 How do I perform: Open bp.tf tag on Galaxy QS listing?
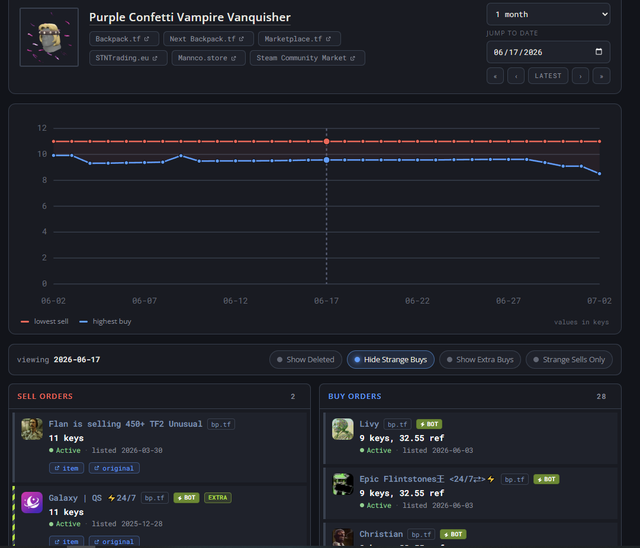click(155, 498)
